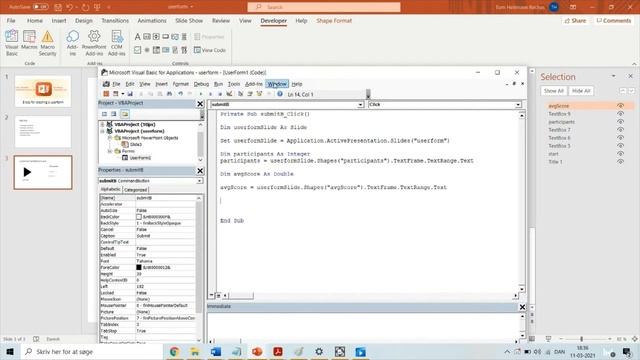Open COM Add-ins ribbon button
The image size is (640, 360).
(x=117, y=43)
